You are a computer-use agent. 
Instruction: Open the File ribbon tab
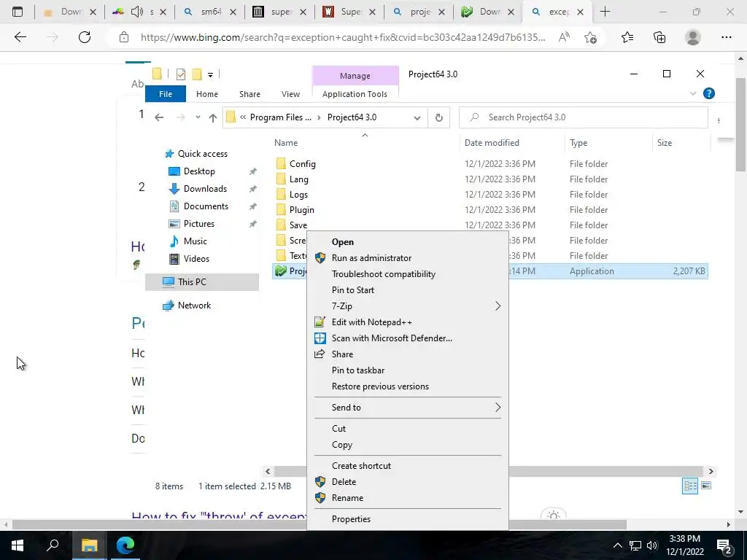point(166,94)
